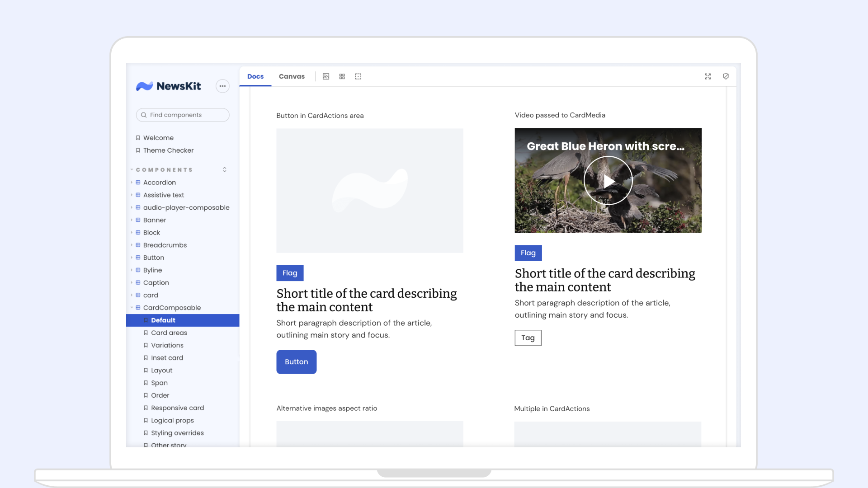Click the Card areas bookmark icon
Screen dimensions: 868x488
pyautogui.click(x=146, y=333)
